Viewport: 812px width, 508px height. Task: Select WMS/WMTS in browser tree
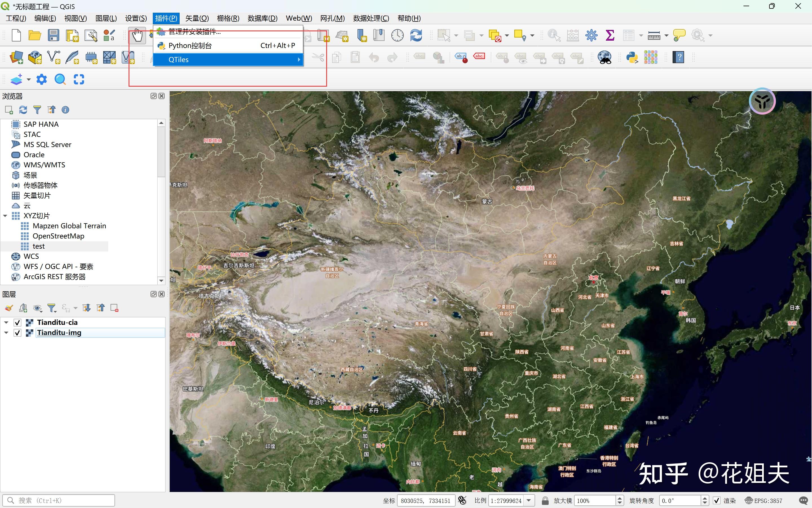click(x=44, y=165)
